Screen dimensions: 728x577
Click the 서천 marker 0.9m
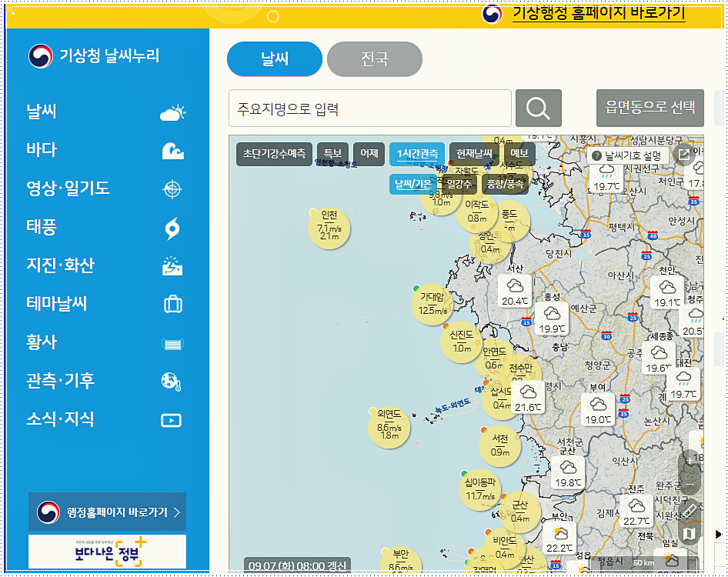click(500, 445)
